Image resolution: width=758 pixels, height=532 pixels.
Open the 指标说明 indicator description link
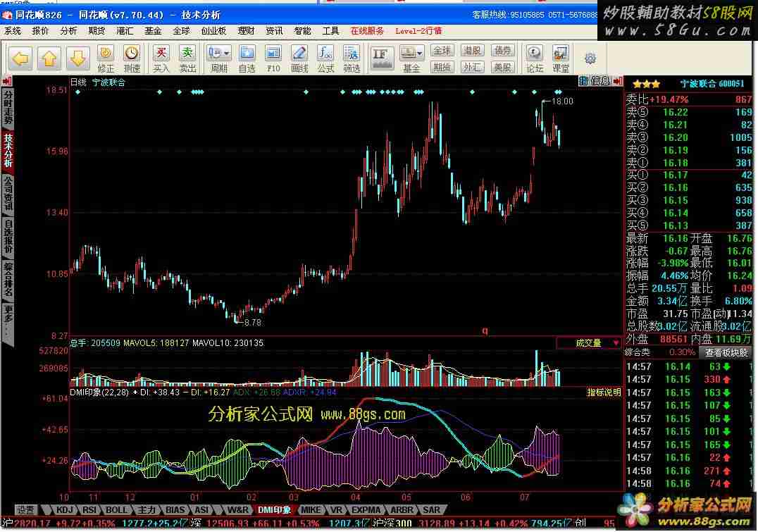click(x=604, y=392)
